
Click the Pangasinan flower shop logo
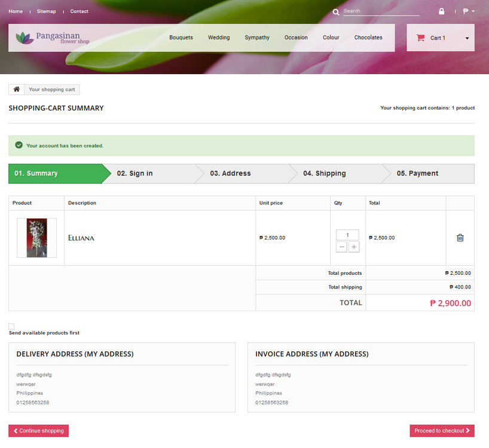[x=54, y=37]
